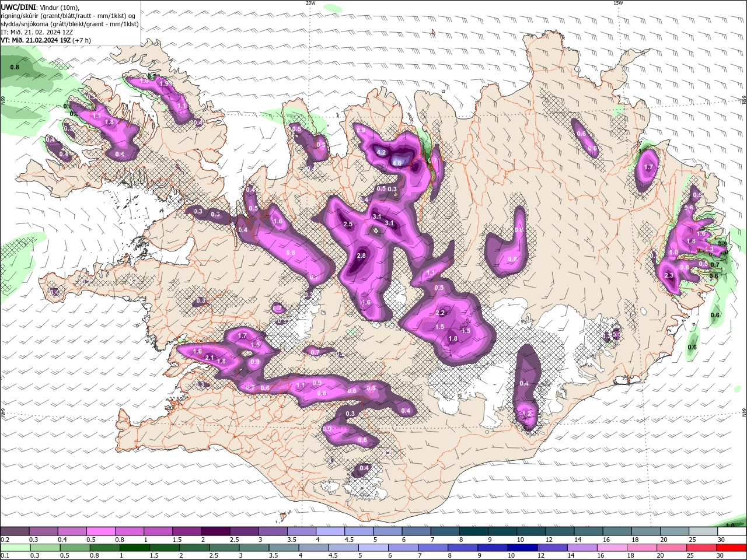Pick the light blue top swatch between 4 and 4.5

click(x=330, y=531)
